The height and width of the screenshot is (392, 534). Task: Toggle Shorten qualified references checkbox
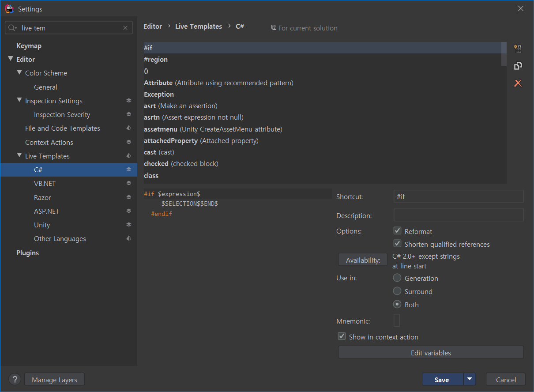pos(397,244)
